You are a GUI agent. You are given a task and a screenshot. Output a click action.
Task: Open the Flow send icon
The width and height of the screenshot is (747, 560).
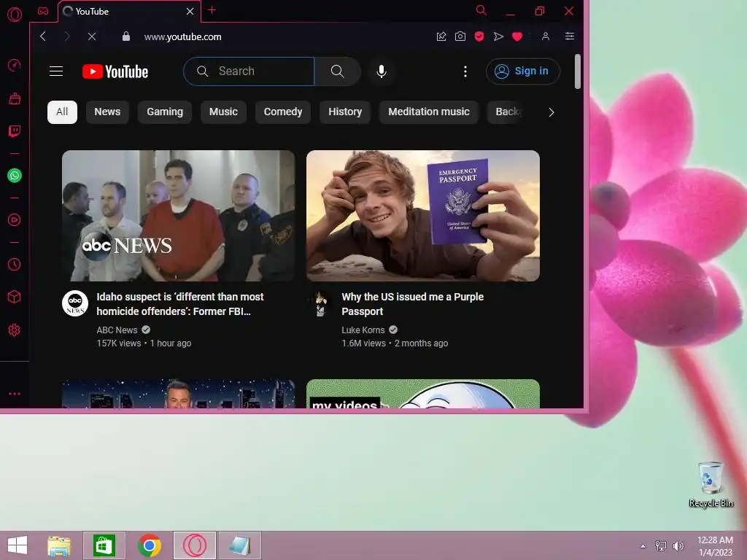click(498, 36)
